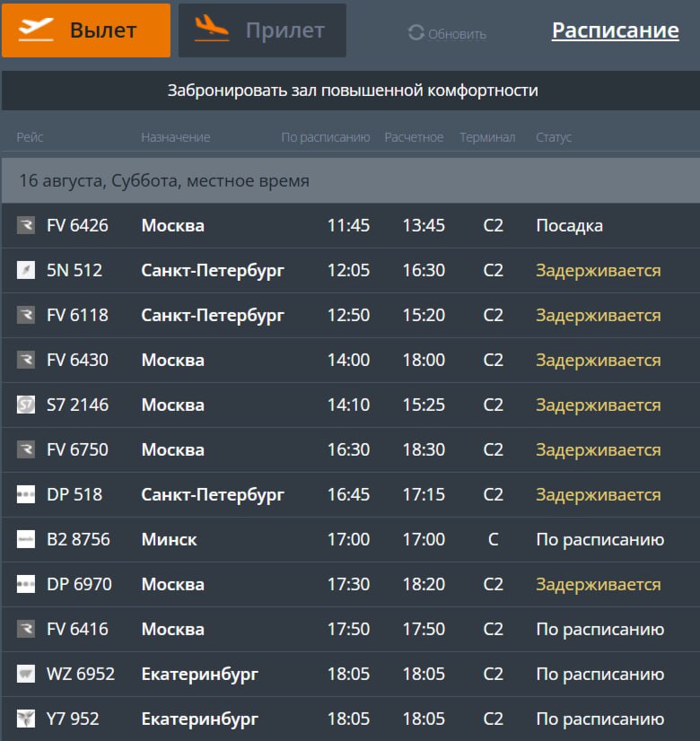The width and height of the screenshot is (700, 741).
Task: Click the Обновить refresh icon
Action: tap(416, 33)
